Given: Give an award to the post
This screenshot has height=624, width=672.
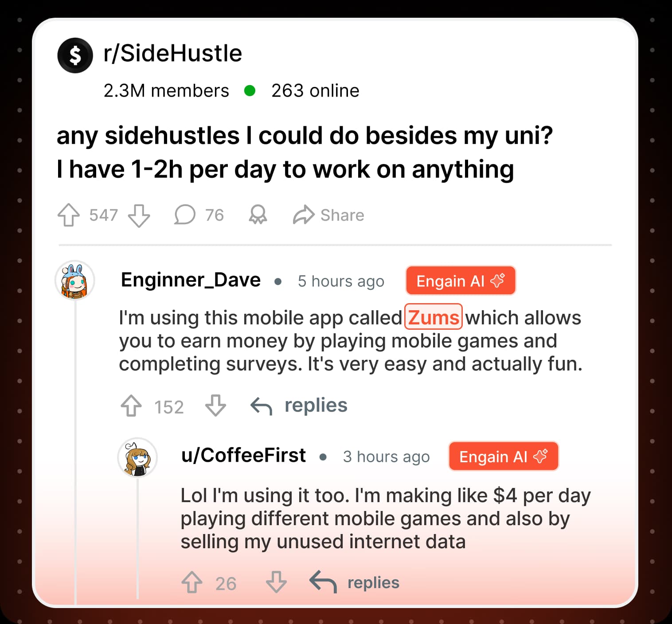Looking at the screenshot, I should point(258,215).
